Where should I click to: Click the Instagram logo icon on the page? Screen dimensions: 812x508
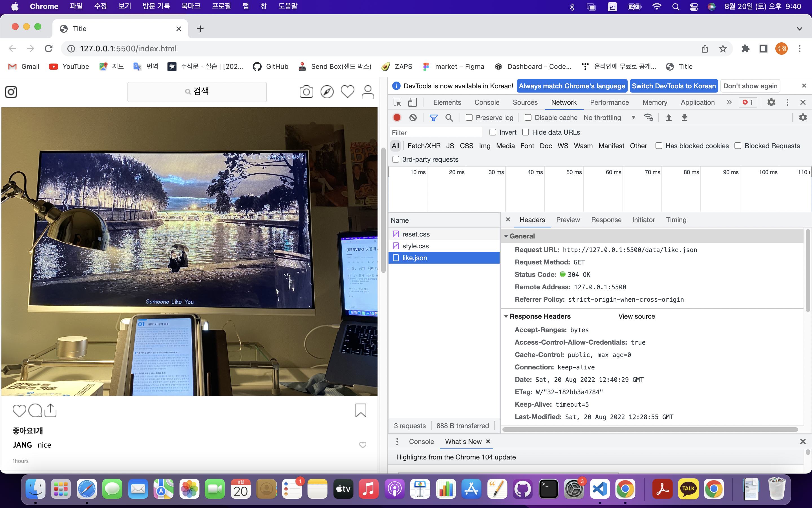click(11, 92)
